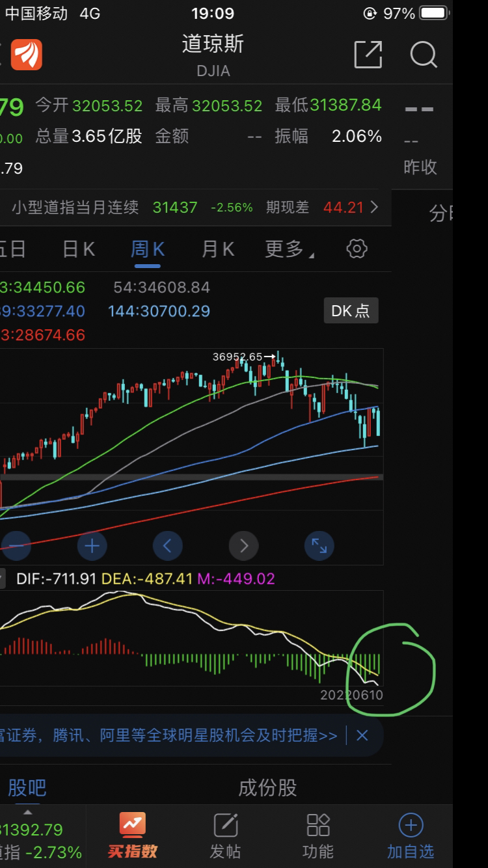Tap the 31392.79 bottom index price

click(31, 830)
